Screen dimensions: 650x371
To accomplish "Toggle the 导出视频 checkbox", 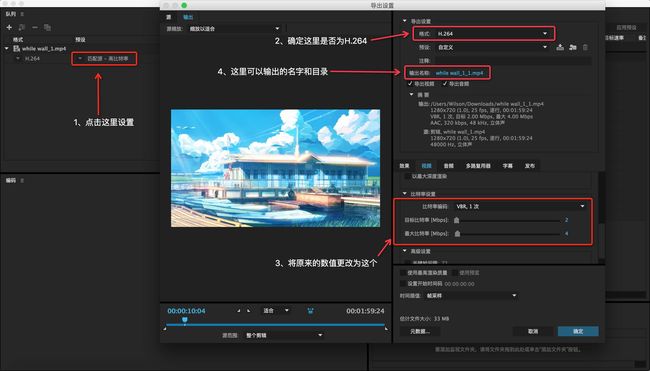I will [410, 84].
